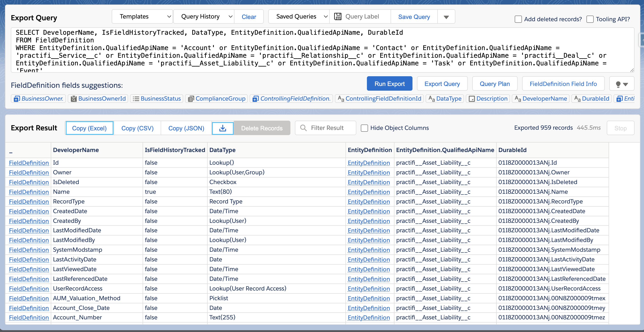Copy results with Copy (Excel)

click(x=89, y=128)
